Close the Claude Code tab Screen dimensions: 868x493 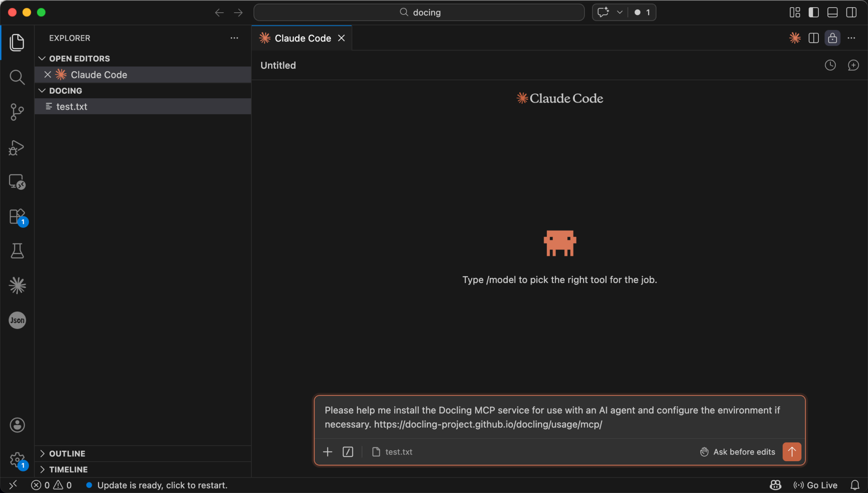click(341, 38)
